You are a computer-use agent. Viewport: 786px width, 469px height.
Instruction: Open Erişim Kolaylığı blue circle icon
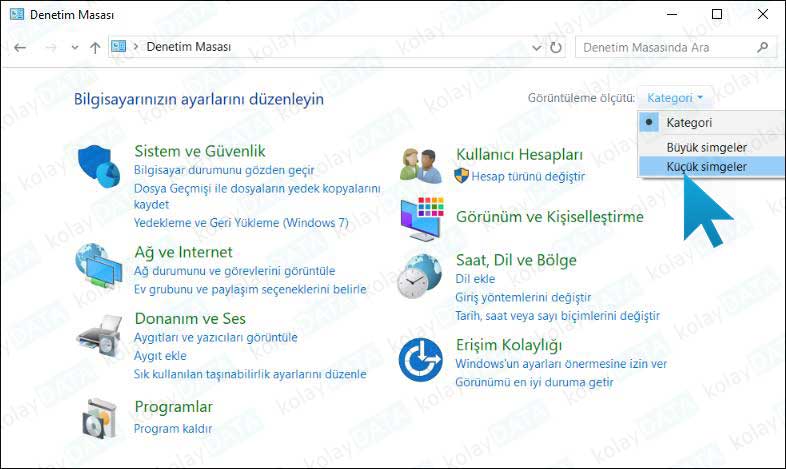(x=421, y=360)
